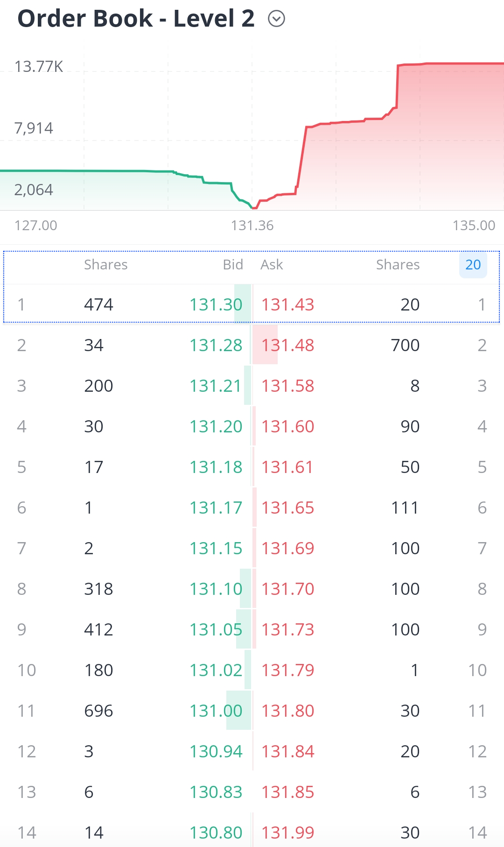Click ask price 131.60 in row 4
504x847 pixels.
[287, 426]
